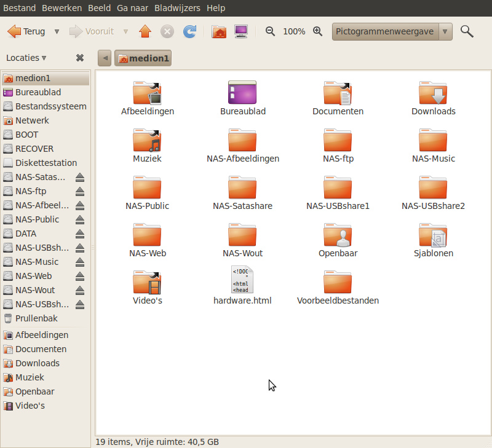
Task: Click the Reload icon in toolbar
Action: pos(190,31)
